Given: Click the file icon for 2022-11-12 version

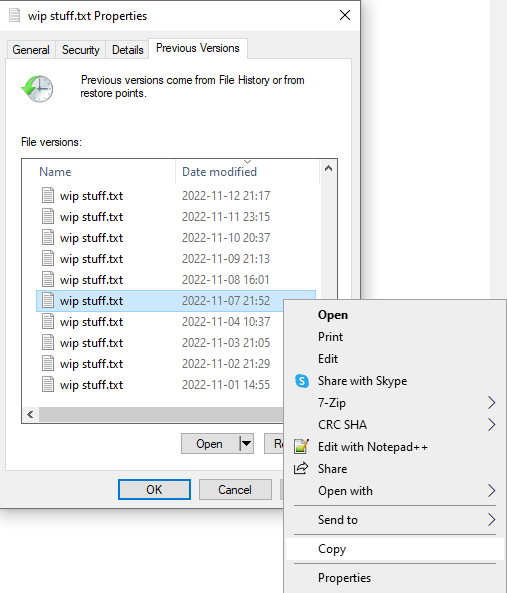Looking at the screenshot, I should click(x=48, y=196).
